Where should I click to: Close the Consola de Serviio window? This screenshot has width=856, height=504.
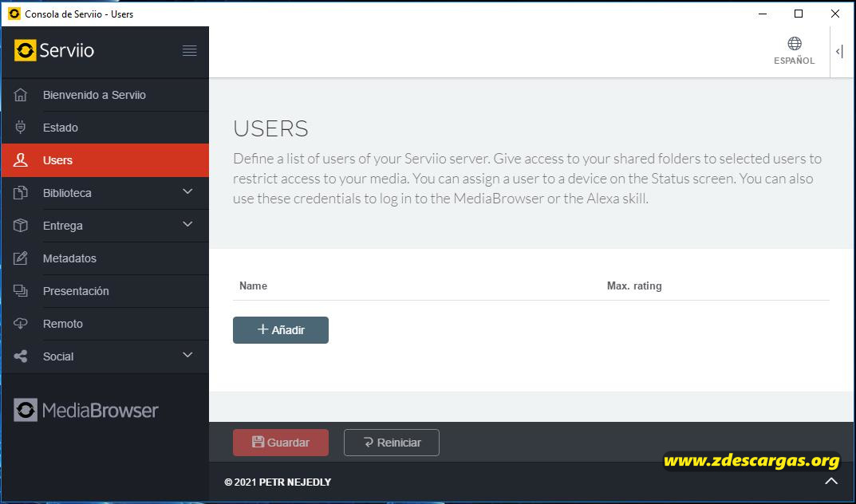tap(835, 14)
